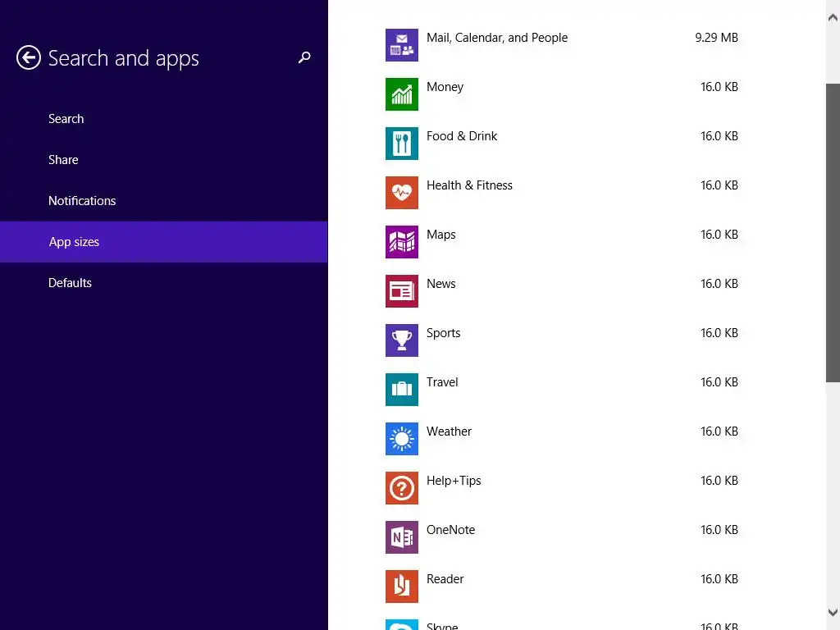Click the Health & Fitness label
Screen dimensions: 840x630
point(469,185)
